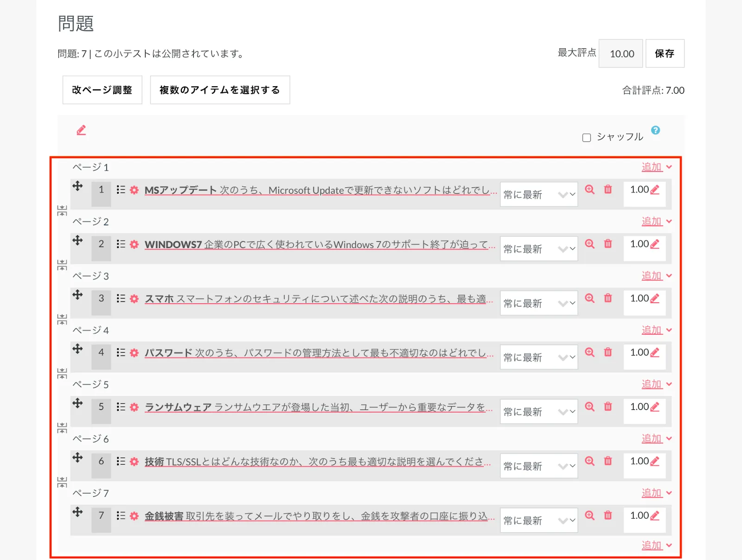Open the 常に最新 version dropdown for question 5
The height and width of the screenshot is (560, 742).
click(539, 412)
